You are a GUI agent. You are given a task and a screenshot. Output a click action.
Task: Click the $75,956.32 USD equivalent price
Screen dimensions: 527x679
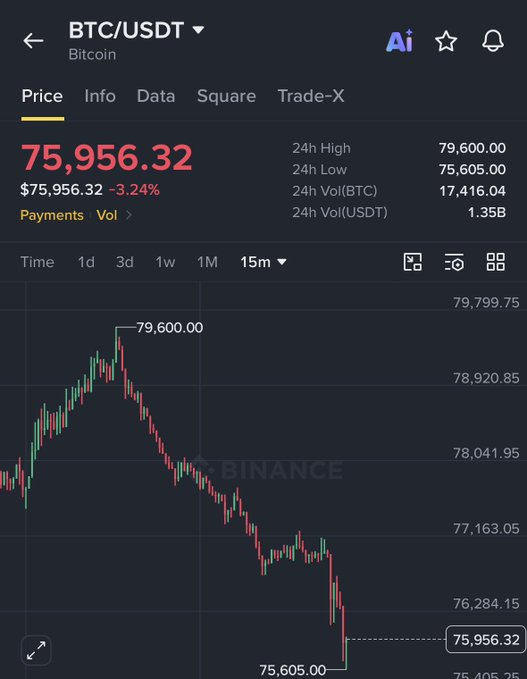click(x=61, y=190)
